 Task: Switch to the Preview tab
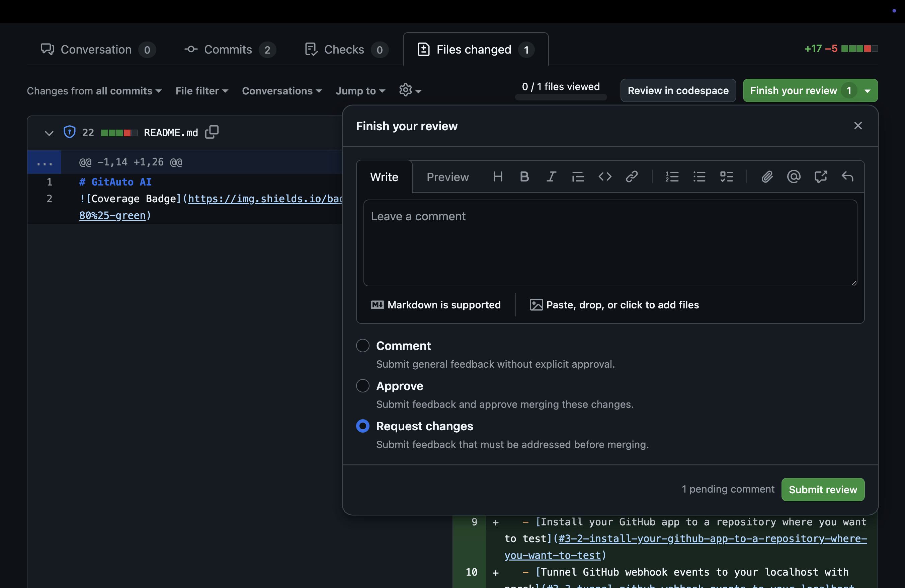tap(447, 176)
